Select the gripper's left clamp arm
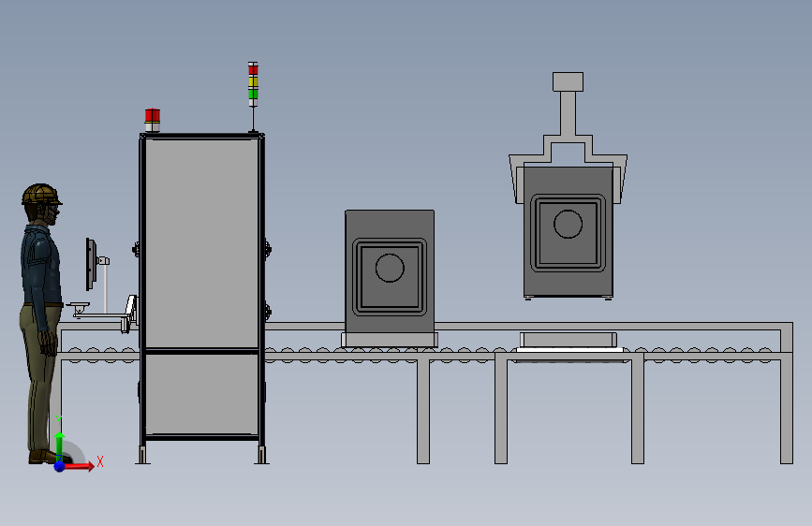 point(518,179)
